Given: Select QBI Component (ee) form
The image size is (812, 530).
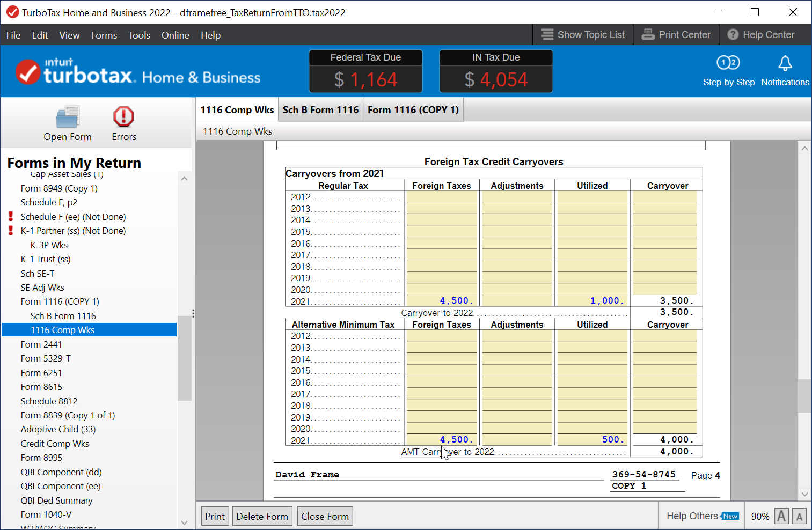Looking at the screenshot, I should [61, 486].
